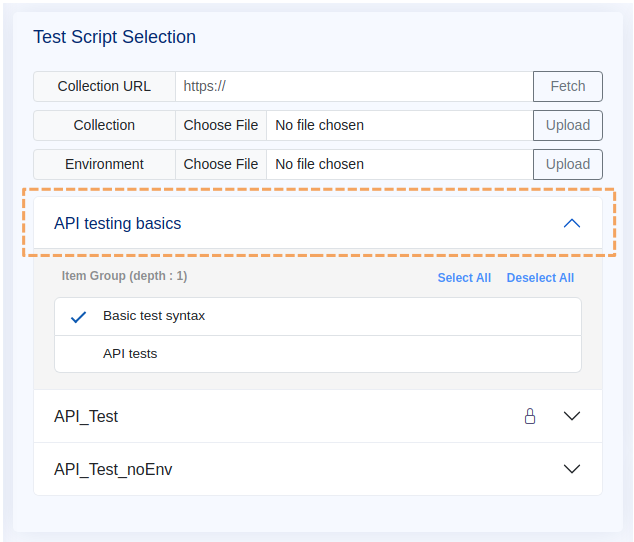Open the API_Test_noEnv collection row

click(x=318, y=469)
